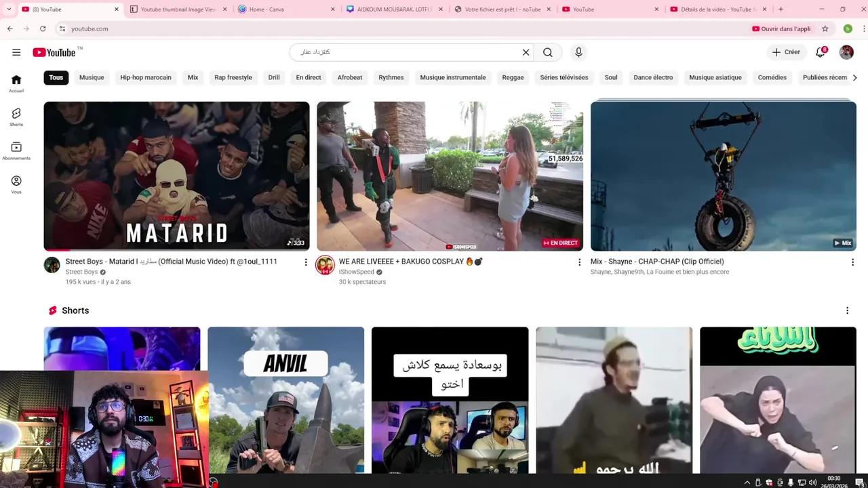Open the MATARID video thumbnail

(x=176, y=176)
